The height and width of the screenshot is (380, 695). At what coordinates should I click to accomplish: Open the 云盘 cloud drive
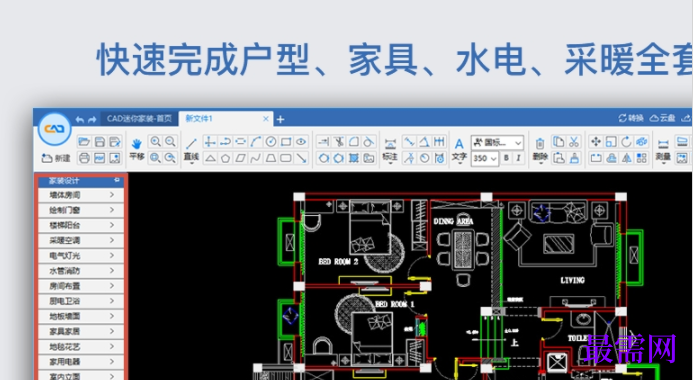coord(662,118)
